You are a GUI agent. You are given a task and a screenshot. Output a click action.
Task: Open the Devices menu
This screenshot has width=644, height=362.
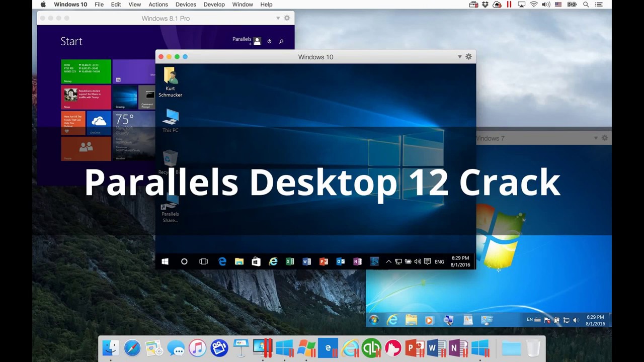(x=186, y=5)
